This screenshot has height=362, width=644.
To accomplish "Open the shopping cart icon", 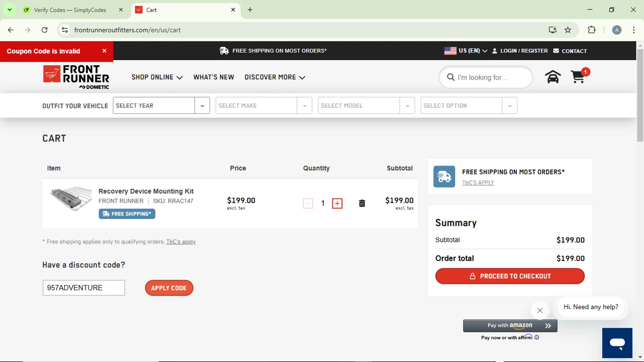I will coord(580,76).
